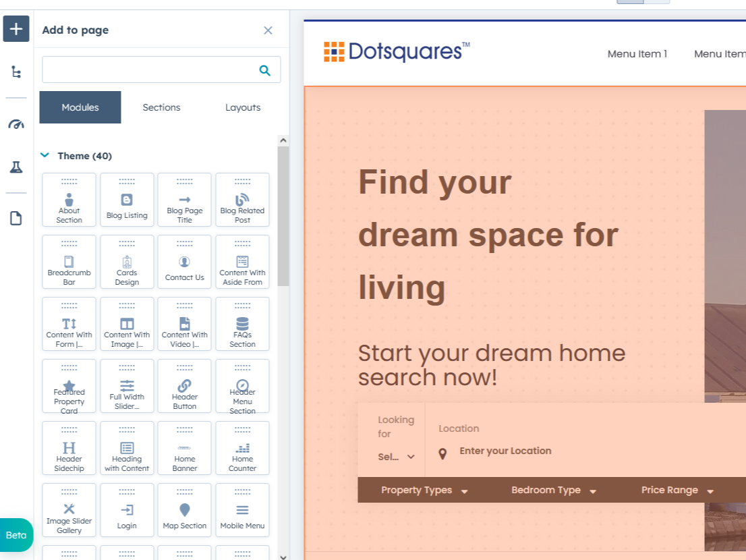746x560 pixels.
Task: Open the optimize speedometer icon
Action: [16, 125]
